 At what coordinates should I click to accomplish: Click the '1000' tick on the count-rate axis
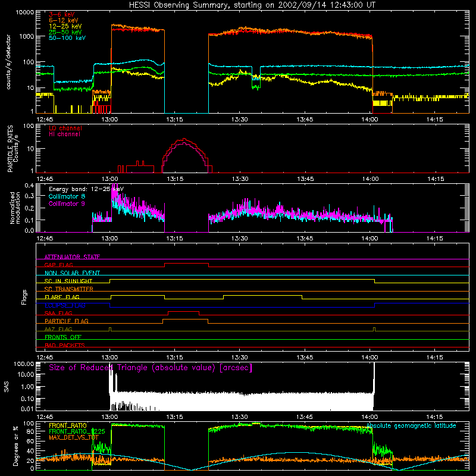27,36
